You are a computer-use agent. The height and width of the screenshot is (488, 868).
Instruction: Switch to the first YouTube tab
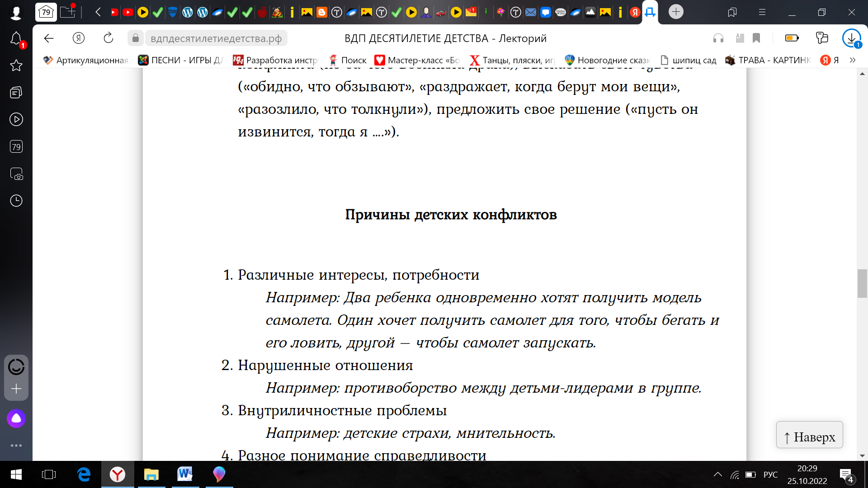tap(114, 12)
